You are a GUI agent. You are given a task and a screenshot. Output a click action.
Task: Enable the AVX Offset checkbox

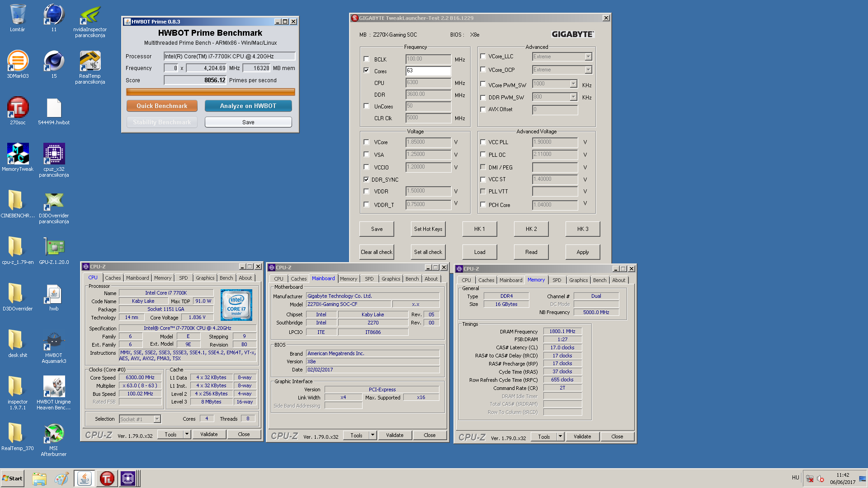[x=483, y=109]
